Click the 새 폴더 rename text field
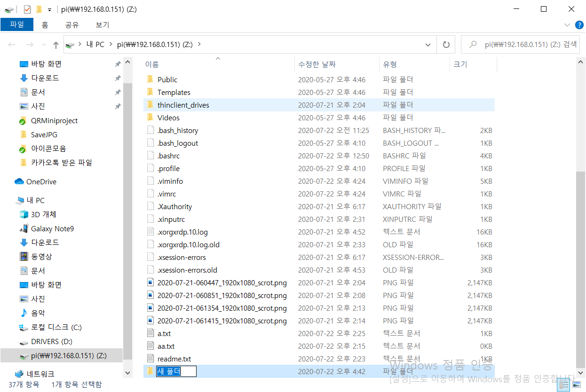 [176, 371]
